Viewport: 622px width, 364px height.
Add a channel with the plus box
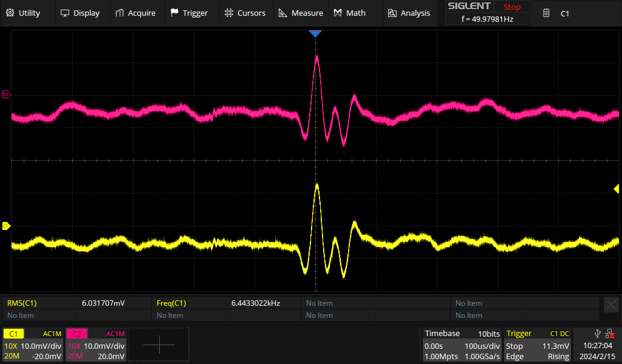coord(159,345)
